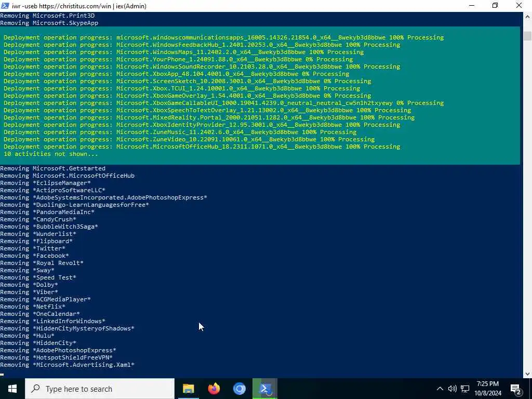Click the AdobeSystemsIncorporated.AdobePhotoshopExpress line
This screenshot has height=399, width=532.
(x=103, y=197)
